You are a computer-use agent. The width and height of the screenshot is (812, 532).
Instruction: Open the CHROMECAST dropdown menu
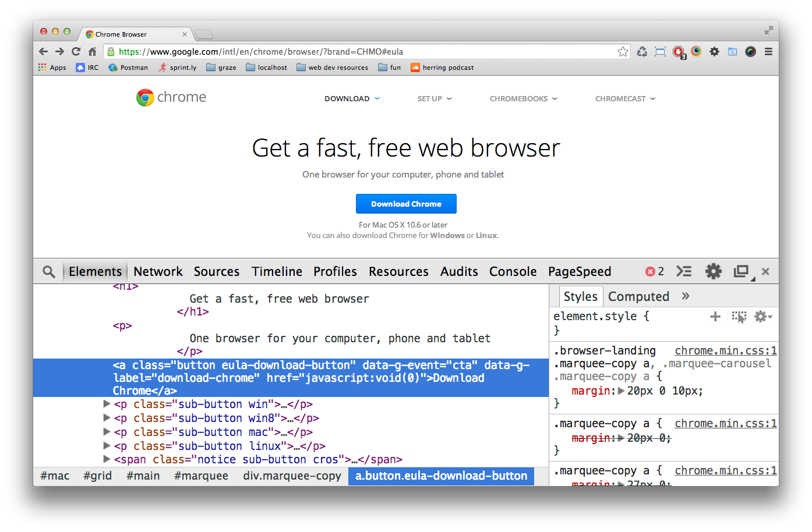[625, 99]
